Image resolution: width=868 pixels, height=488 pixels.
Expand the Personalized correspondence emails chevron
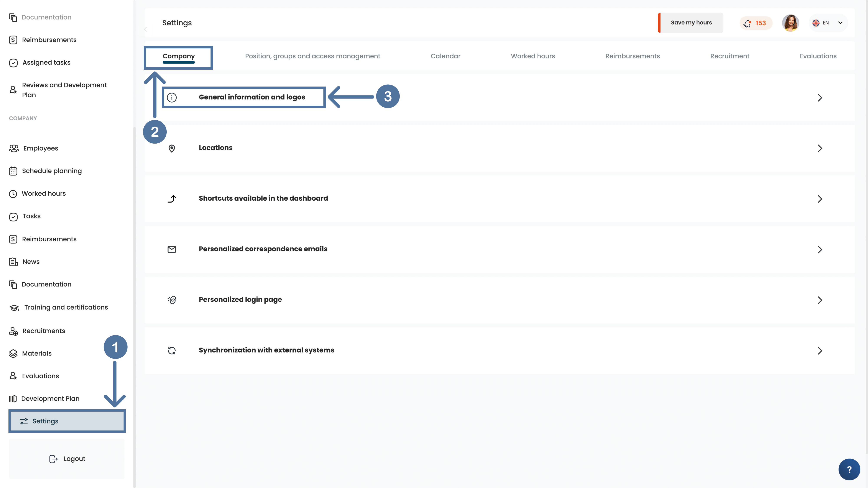(820, 250)
